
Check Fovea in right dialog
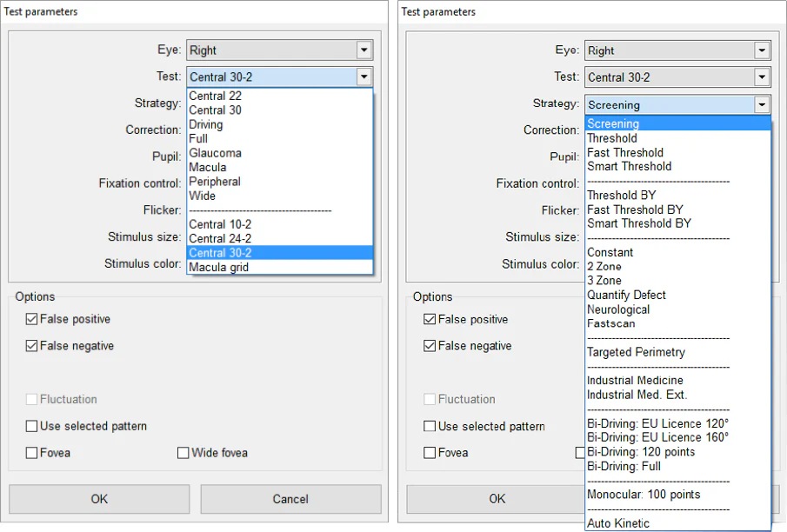tap(430, 453)
